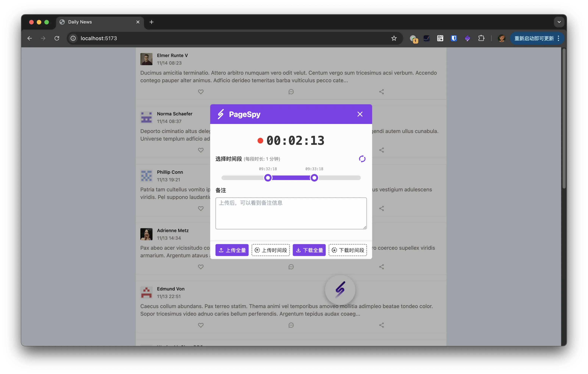This screenshot has width=588, height=374.
Task: Click the page vertical scrollbar
Action: pos(564,118)
